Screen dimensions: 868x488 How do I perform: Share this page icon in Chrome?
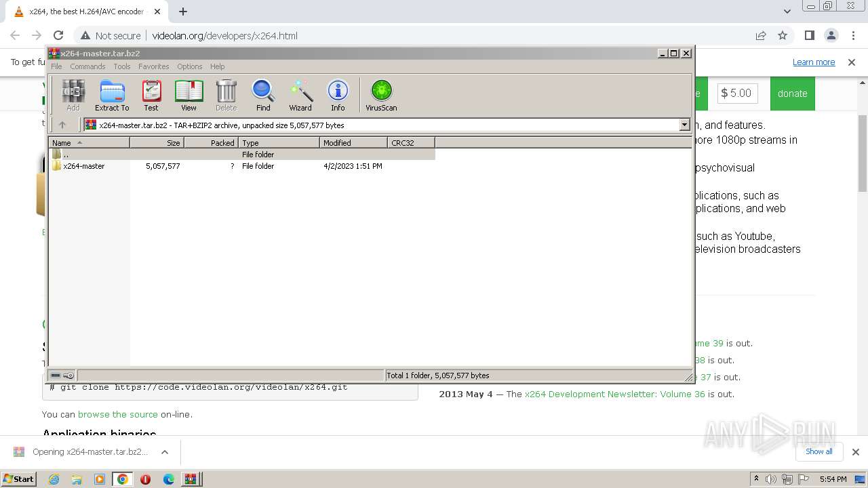coord(761,35)
